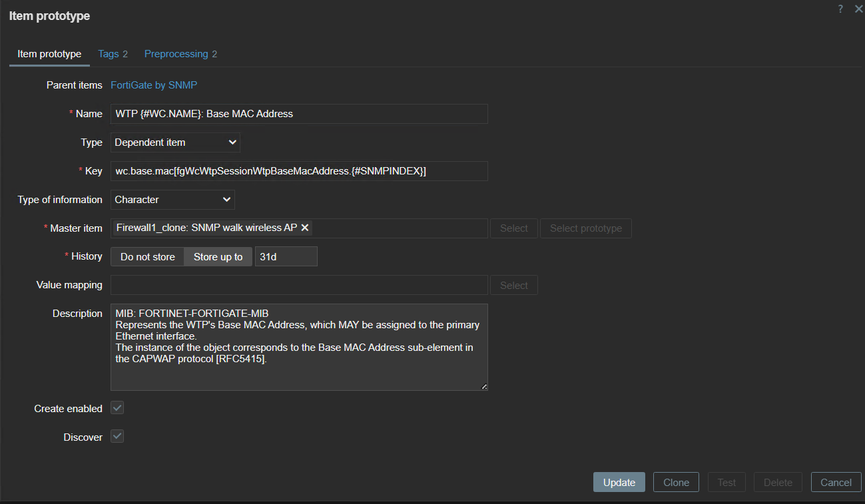The height and width of the screenshot is (504, 865).
Task: Toggle the Discover checkbox
Action: coord(117,437)
